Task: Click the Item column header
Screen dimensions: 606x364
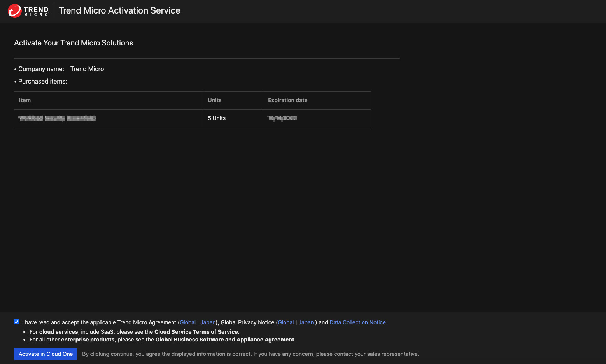Action: point(25,100)
